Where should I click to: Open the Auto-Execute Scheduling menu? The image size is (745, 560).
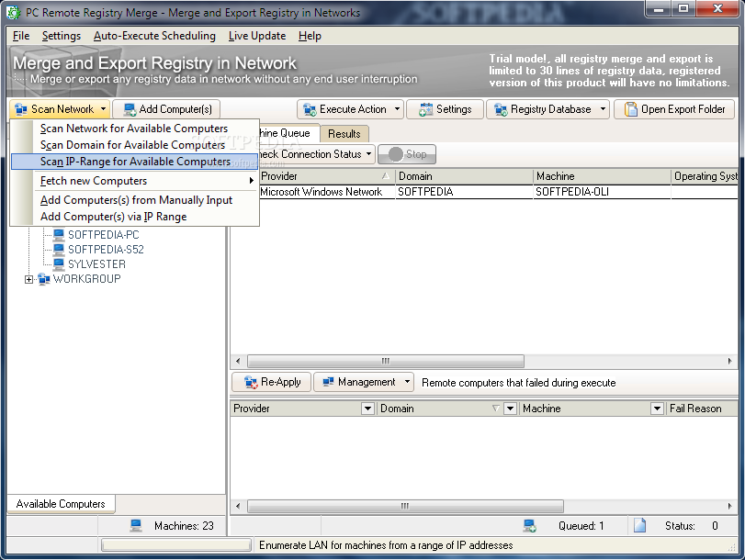coord(154,36)
